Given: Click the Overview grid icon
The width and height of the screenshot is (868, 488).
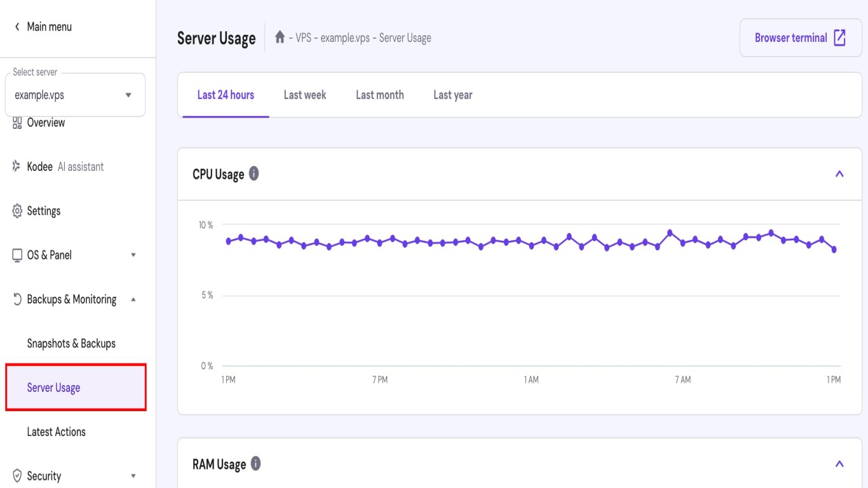Looking at the screenshot, I should pyautogui.click(x=17, y=123).
